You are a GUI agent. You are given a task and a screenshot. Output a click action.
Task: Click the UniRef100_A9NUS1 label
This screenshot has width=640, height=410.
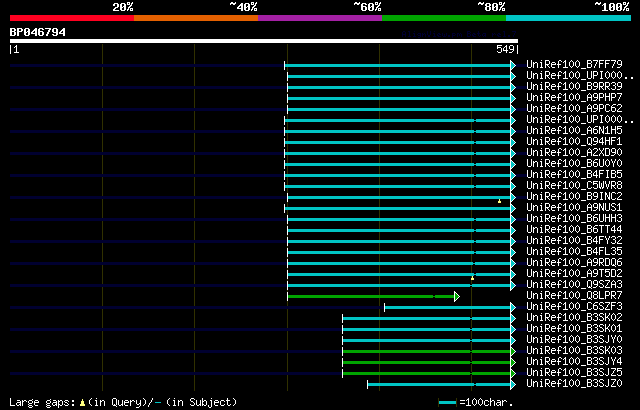574,208
